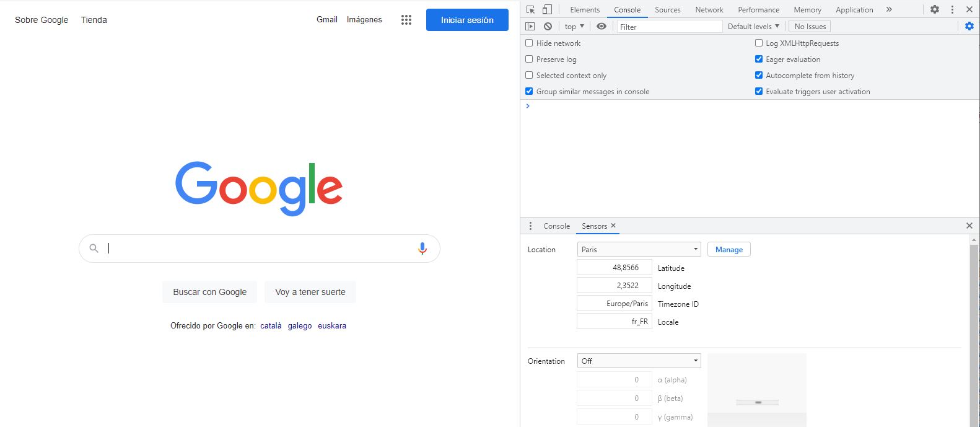Switch language to euskara
The width and height of the screenshot is (980, 427).
point(332,325)
